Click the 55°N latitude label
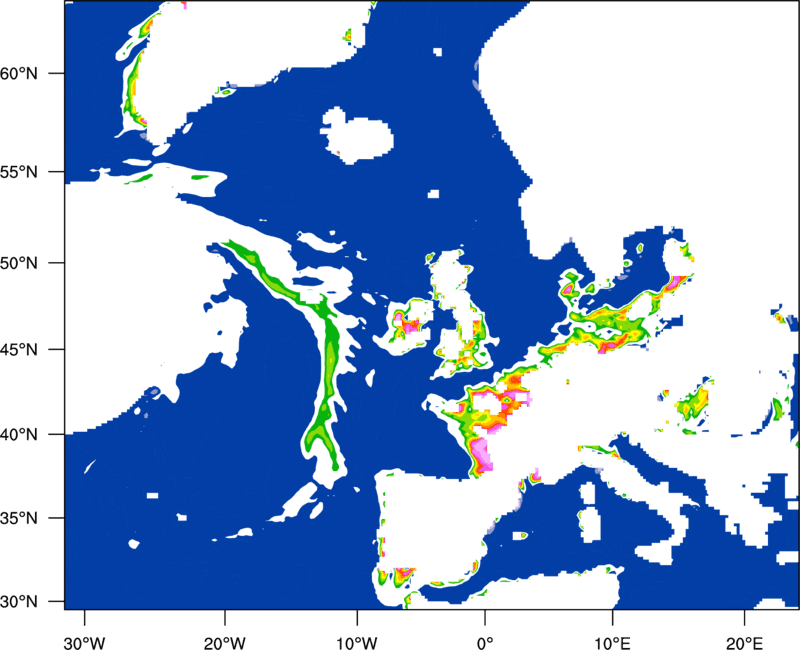 [19, 172]
